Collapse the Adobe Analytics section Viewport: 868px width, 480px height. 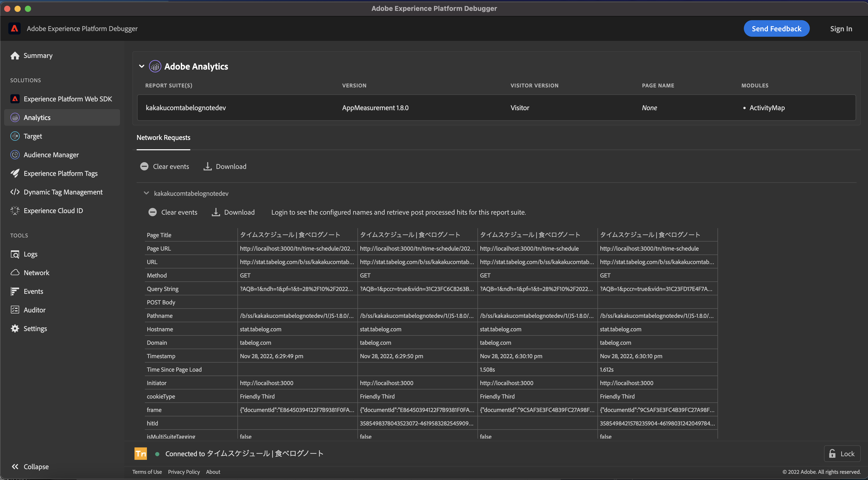141,66
